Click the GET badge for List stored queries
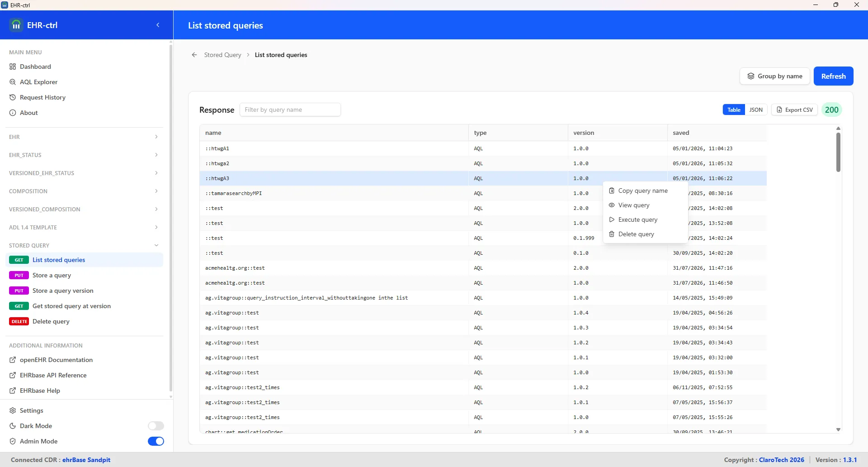 point(19,260)
